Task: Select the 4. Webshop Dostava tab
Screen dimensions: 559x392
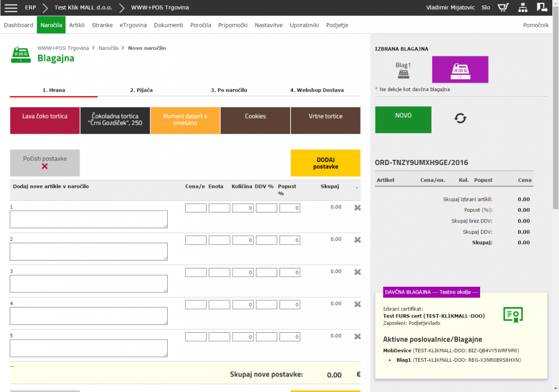Action: (316, 90)
